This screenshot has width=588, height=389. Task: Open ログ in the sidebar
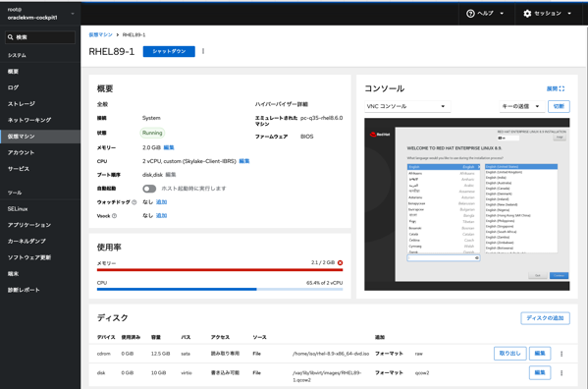click(40, 87)
